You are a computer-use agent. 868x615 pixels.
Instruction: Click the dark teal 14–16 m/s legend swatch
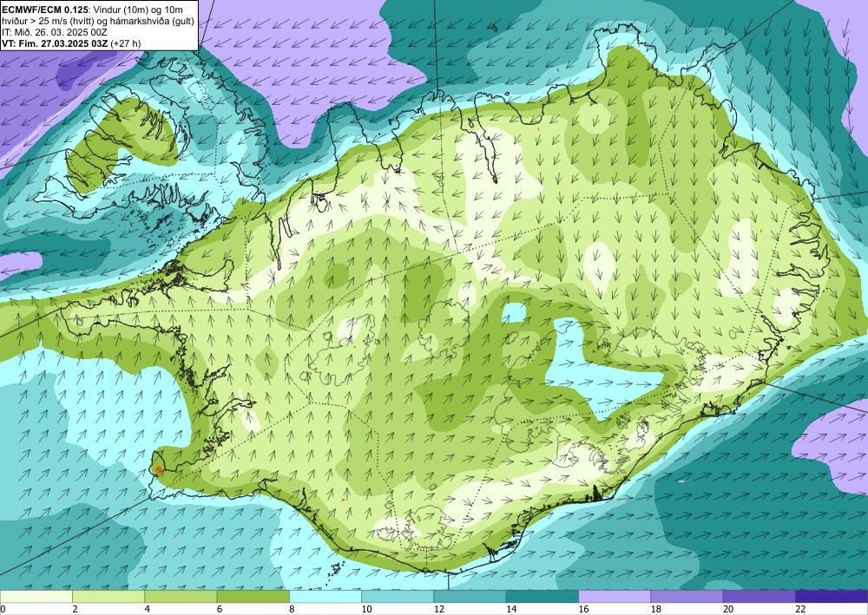(542, 596)
